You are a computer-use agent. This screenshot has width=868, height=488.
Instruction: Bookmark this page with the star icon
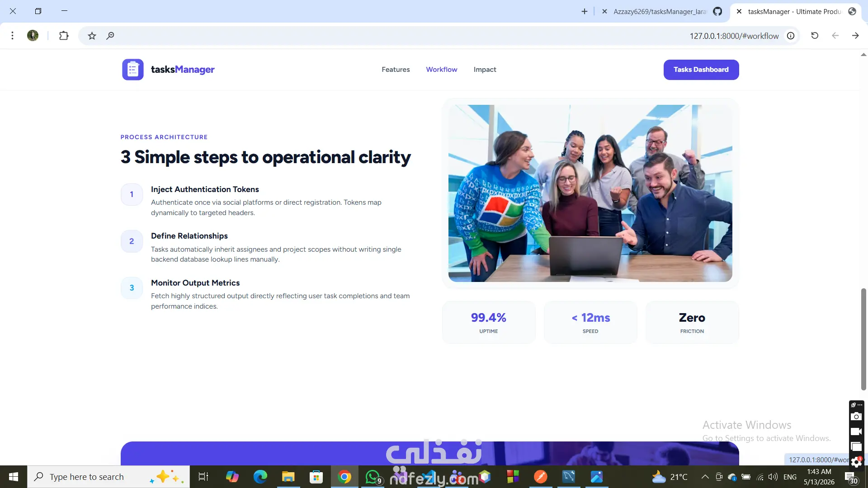click(92, 36)
